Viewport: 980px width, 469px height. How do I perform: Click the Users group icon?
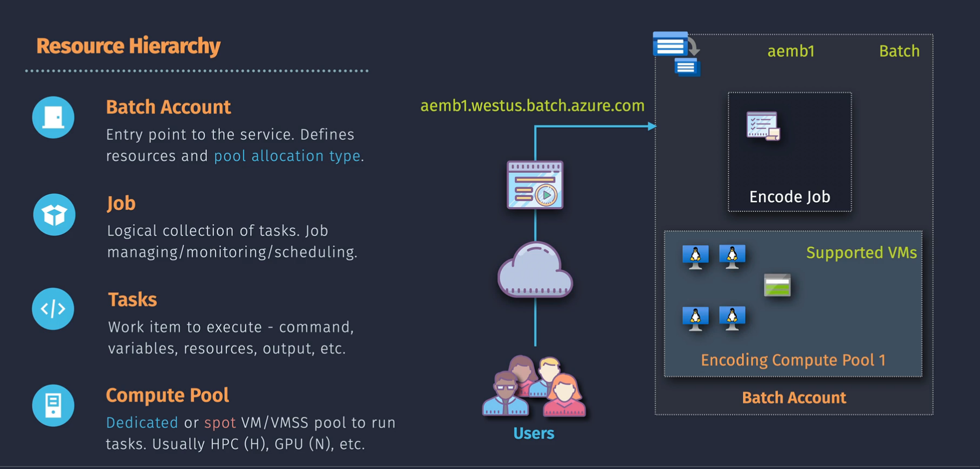tap(534, 386)
